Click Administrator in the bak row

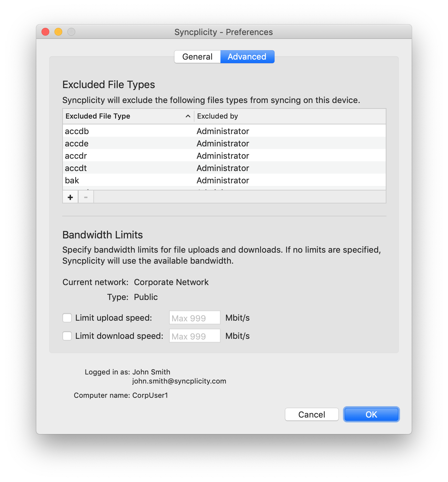pyautogui.click(x=223, y=180)
